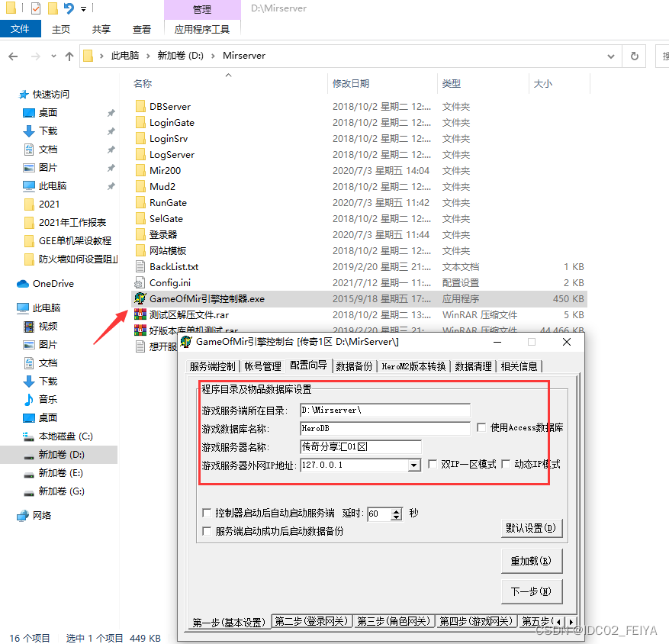
Task: Click the 默认设置(D) button
Action: (x=532, y=528)
